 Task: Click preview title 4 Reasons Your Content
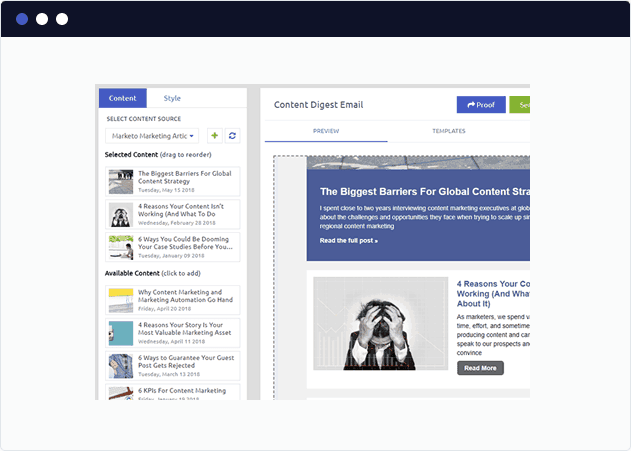click(493, 294)
